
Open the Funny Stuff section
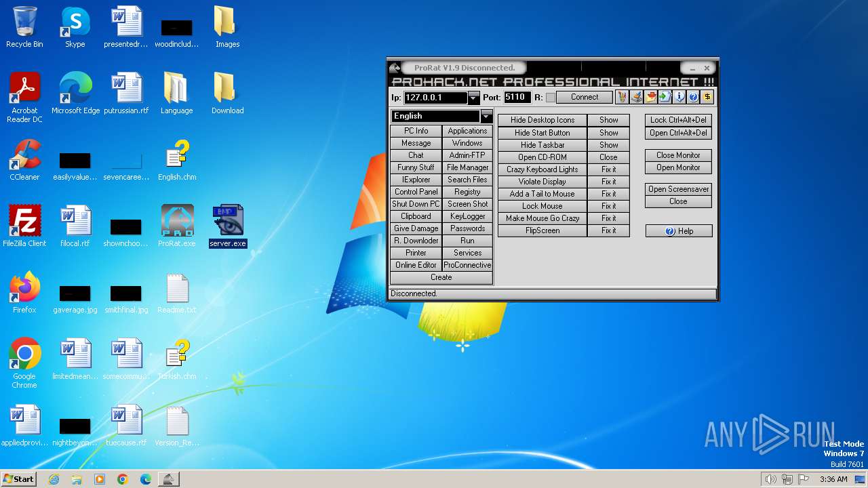416,167
